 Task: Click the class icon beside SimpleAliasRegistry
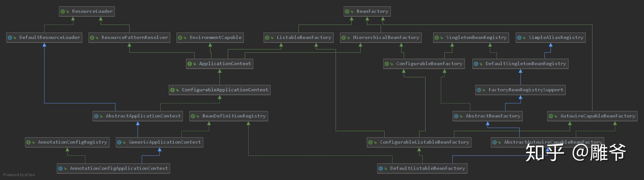point(519,38)
